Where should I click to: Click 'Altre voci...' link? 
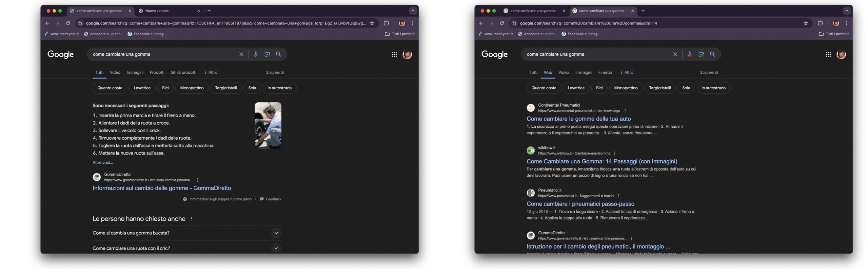pyautogui.click(x=103, y=162)
